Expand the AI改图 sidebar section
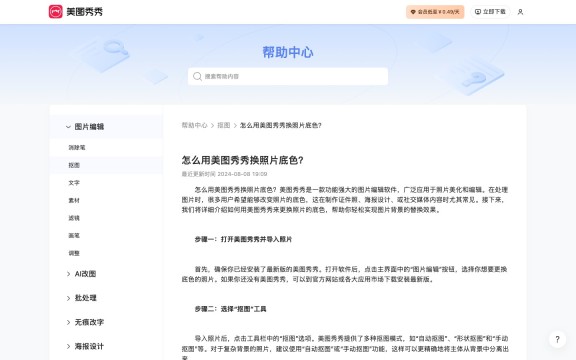Viewport: 576px width, 360px height. (x=106, y=274)
